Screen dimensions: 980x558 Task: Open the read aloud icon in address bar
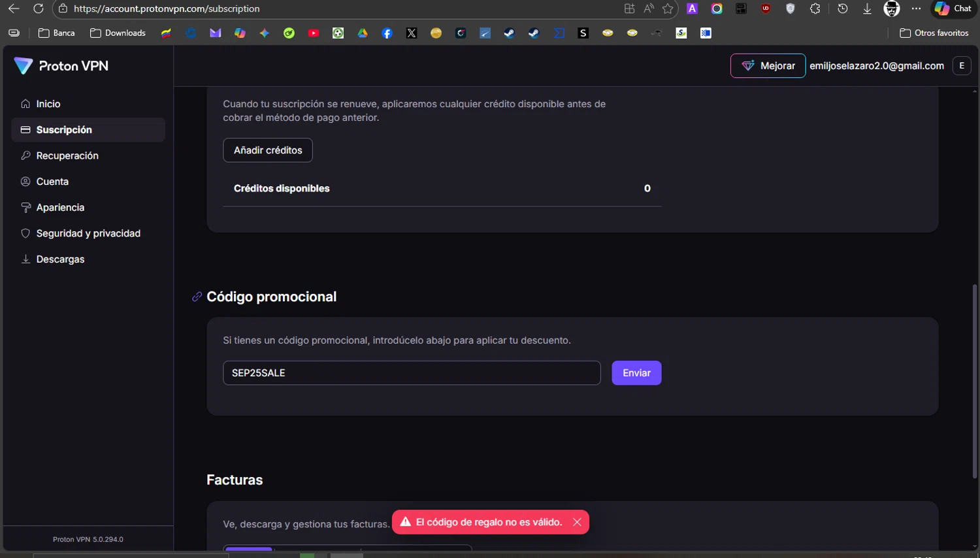click(x=649, y=8)
